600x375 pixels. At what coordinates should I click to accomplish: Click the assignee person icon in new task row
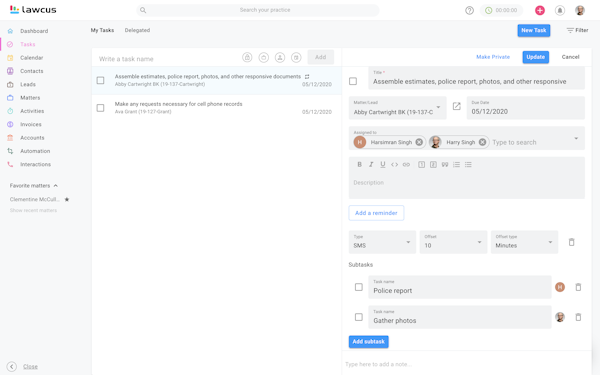(x=280, y=57)
